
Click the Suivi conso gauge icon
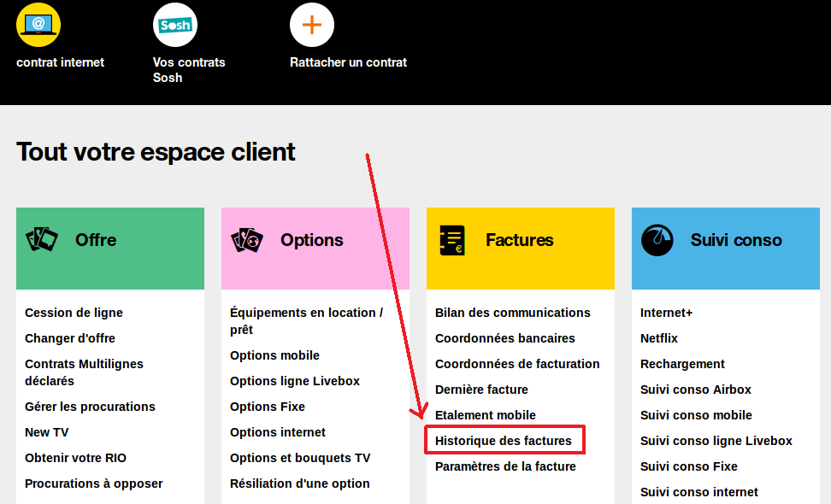[657, 240]
